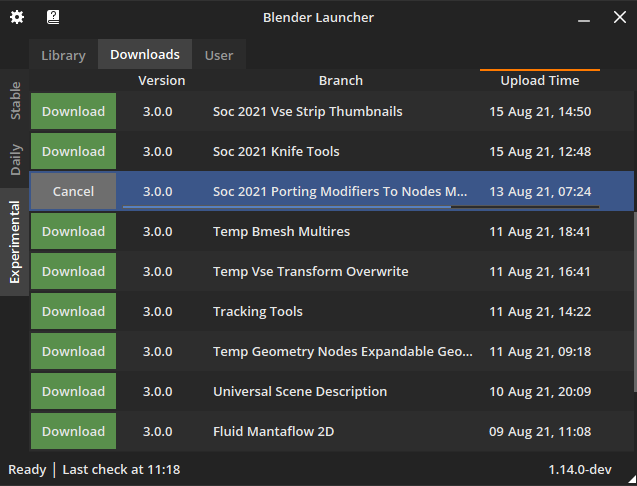Click version 3.0.0 in Tracking Tools row
Image resolution: width=637 pixels, height=486 pixels.
pyautogui.click(x=158, y=311)
